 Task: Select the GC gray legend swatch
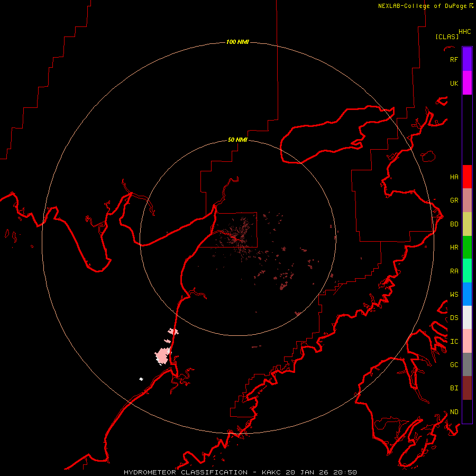click(467, 364)
